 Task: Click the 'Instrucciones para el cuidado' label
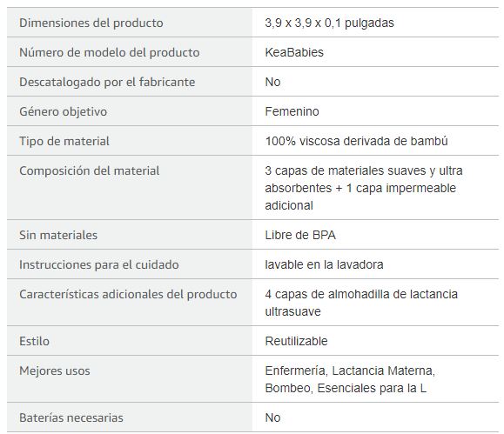[x=99, y=264]
